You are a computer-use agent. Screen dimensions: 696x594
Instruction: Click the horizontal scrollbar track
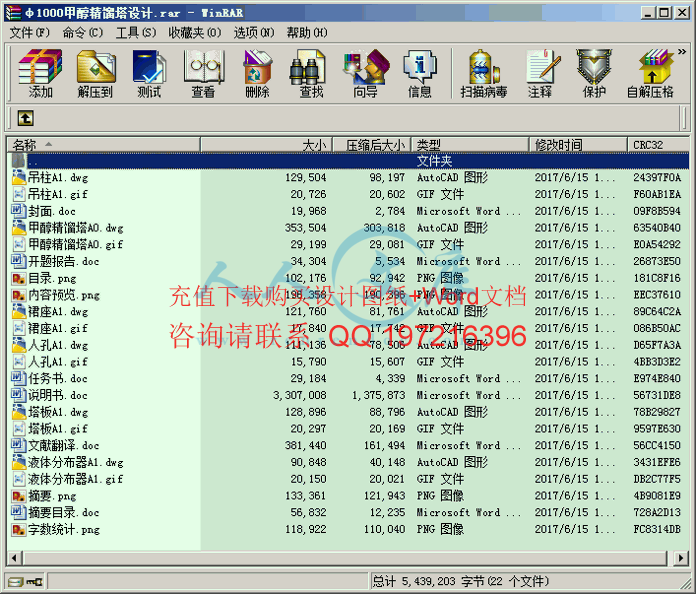coord(345,558)
